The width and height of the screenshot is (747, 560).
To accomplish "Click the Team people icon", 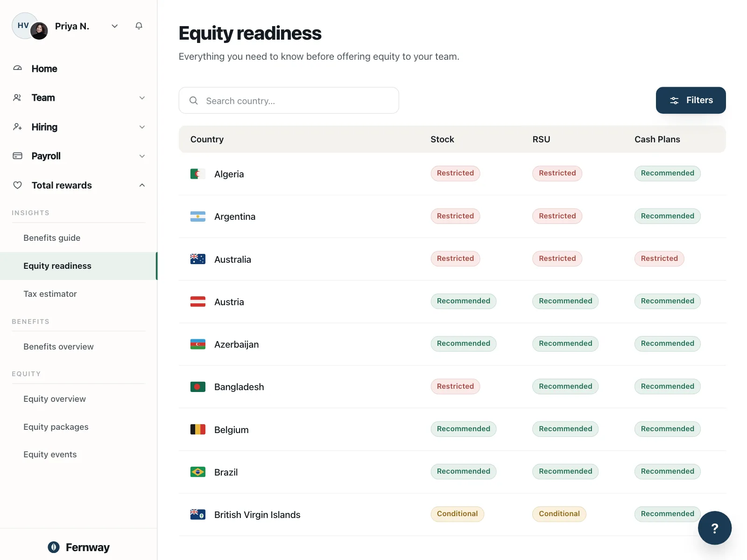I will click(x=17, y=98).
